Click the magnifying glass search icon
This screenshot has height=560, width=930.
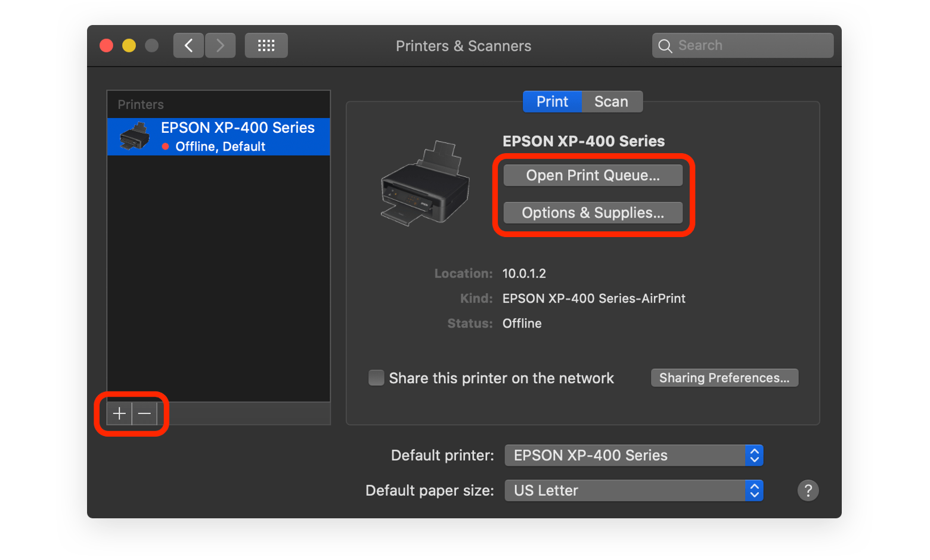point(665,46)
